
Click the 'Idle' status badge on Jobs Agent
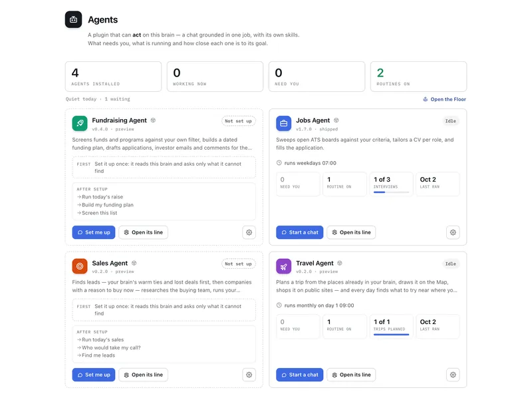(451, 121)
